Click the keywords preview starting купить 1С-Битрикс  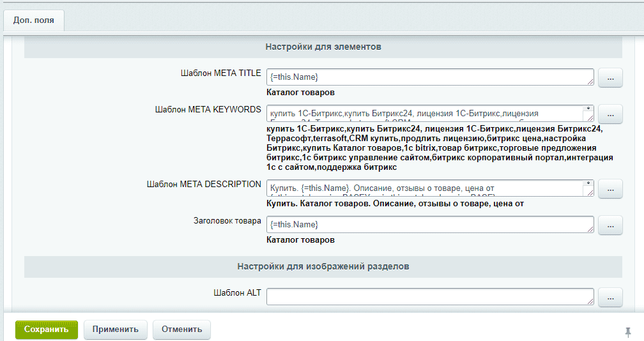[440, 148]
